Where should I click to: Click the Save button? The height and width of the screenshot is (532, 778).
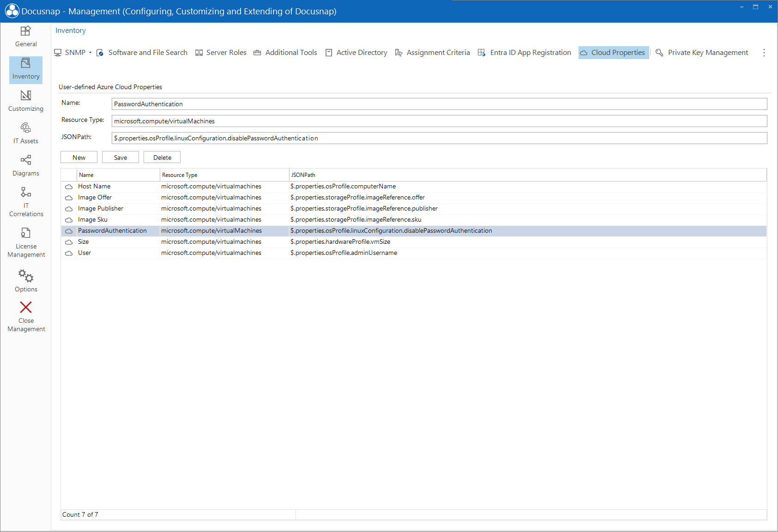pos(121,157)
